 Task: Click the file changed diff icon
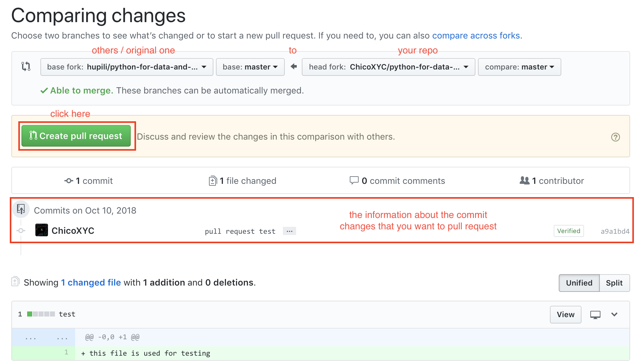tap(213, 181)
